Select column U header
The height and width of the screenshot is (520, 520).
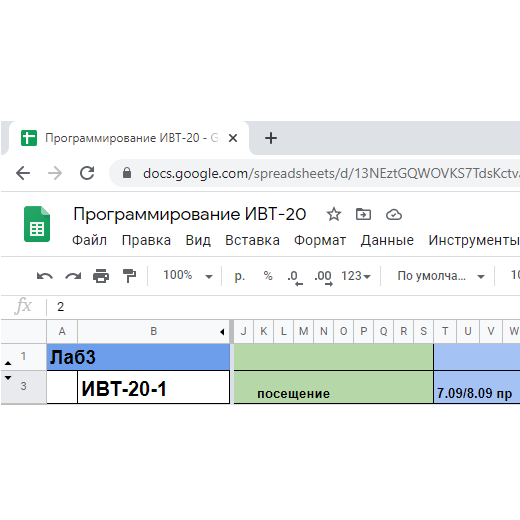click(x=468, y=331)
